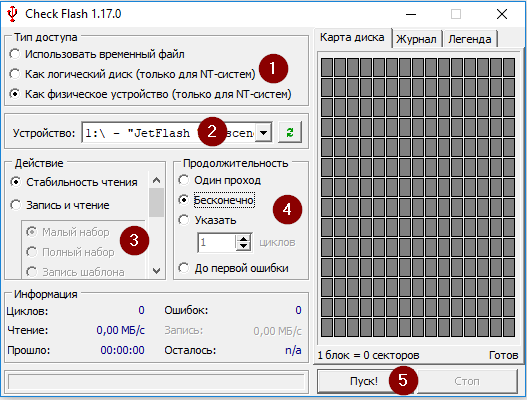Open the Устройство device dropdown
The height and width of the screenshot is (400, 527).
point(264,133)
